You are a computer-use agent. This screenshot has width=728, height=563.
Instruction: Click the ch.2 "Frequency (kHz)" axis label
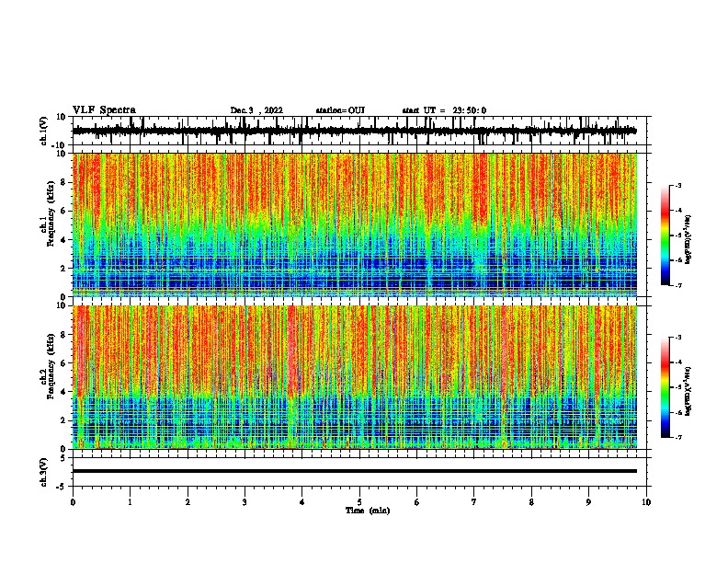pyautogui.click(x=51, y=366)
